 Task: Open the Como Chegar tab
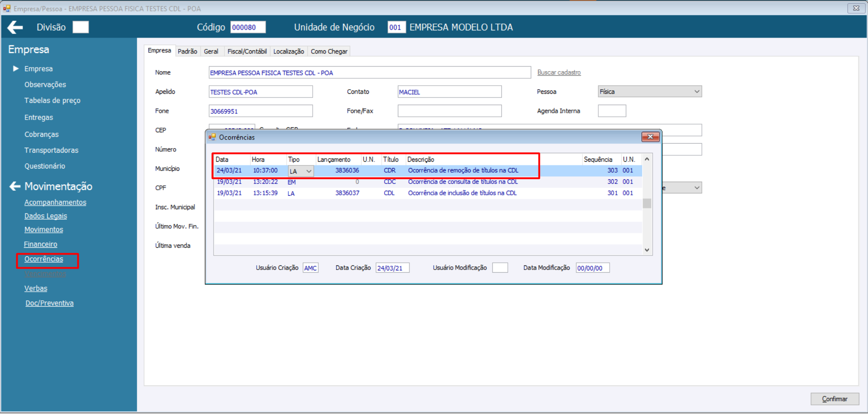[329, 51]
